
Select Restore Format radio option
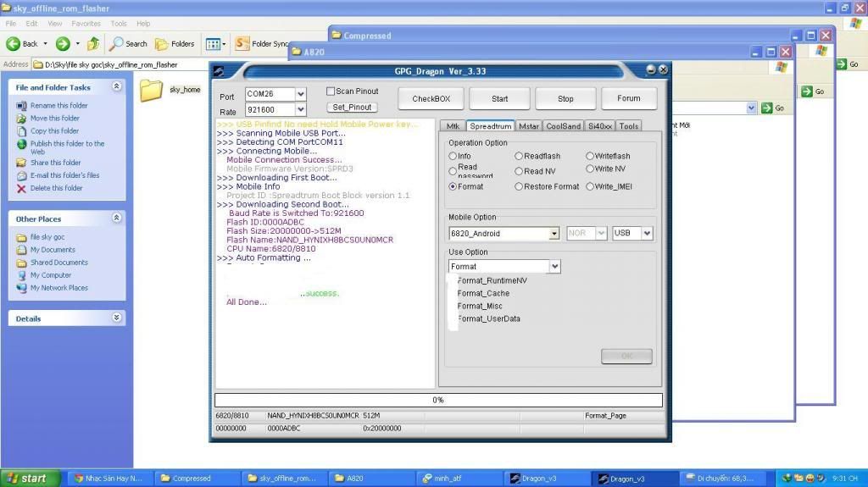(x=518, y=186)
